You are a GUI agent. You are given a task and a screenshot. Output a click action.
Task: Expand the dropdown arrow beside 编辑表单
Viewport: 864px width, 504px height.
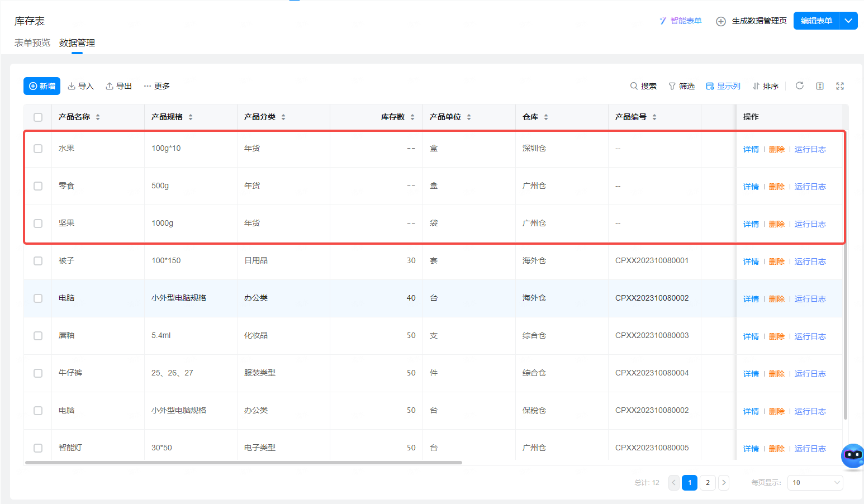pyautogui.click(x=848, y=21)
